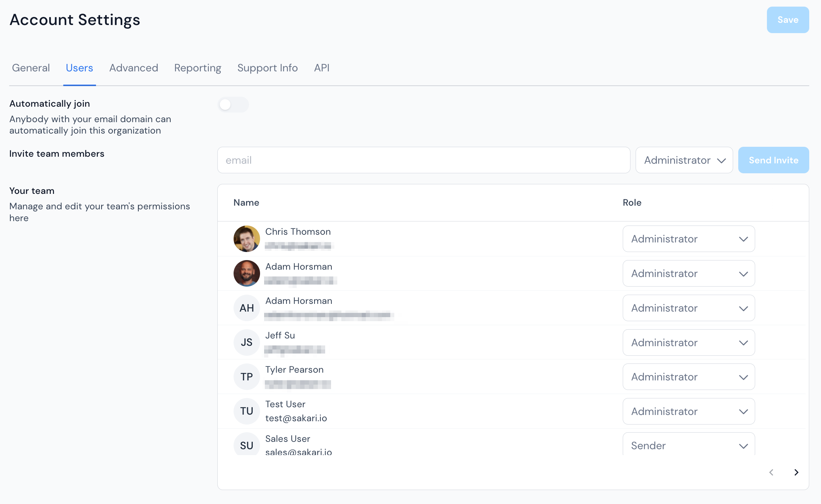821x504 pixels.
Task: Select the Users tab
Action: coord(79,68)
